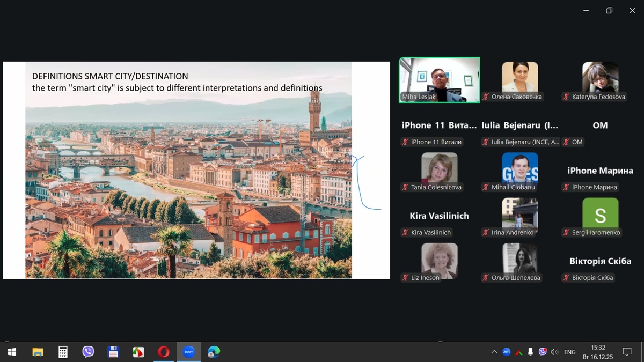Image resolution: width=644 pixels, height=362 pixels.
Task: Open the Windows notification center
Action: 627,352
